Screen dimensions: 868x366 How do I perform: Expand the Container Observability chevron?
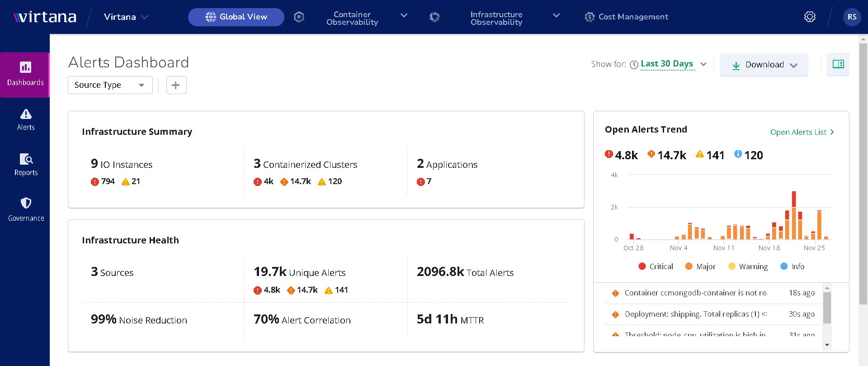[x=404, y=16]
